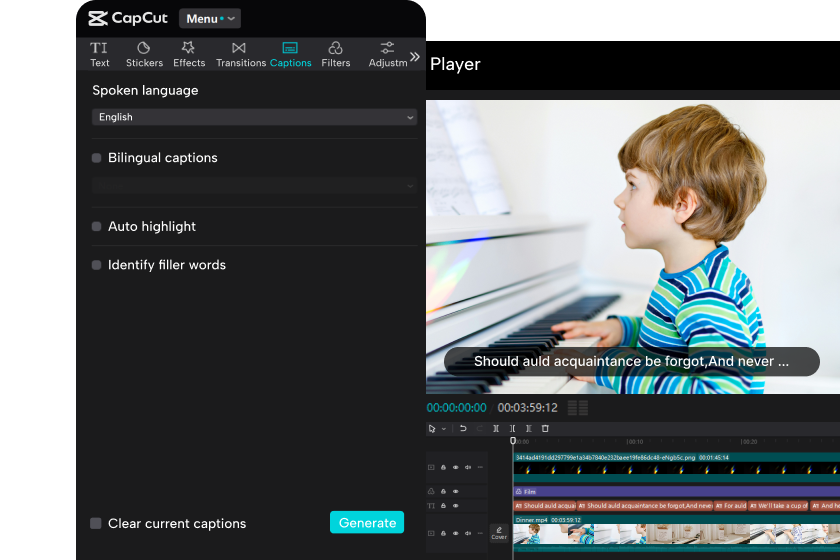The image size is (840, 560).
Task: Click the Redo arrow icon
Action: [480, 428]
